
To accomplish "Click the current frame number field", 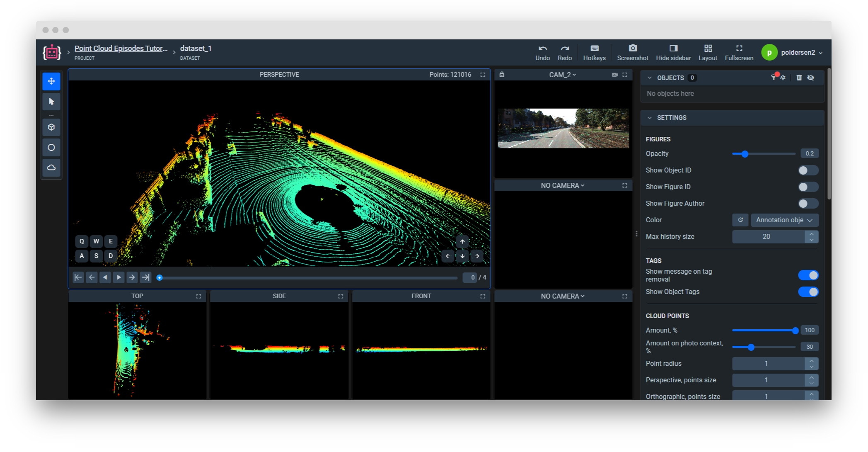I will (x=469, y=277).
